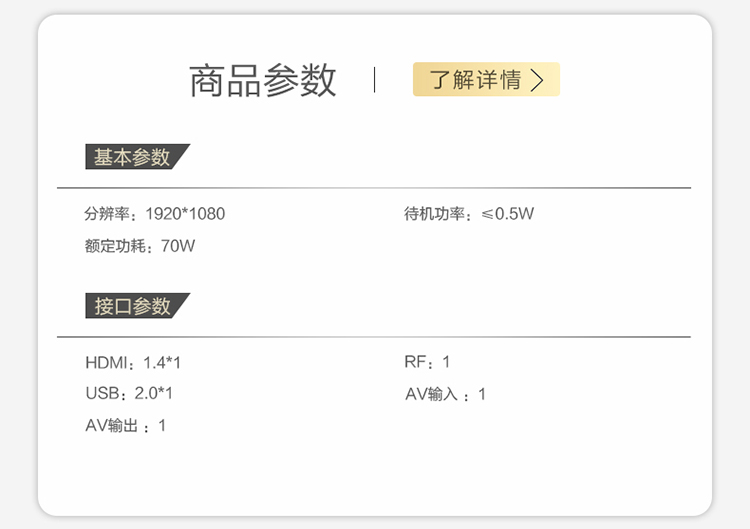
Task: Click the 1920*1080 resolution value
Action: click(x=185, y=214)
